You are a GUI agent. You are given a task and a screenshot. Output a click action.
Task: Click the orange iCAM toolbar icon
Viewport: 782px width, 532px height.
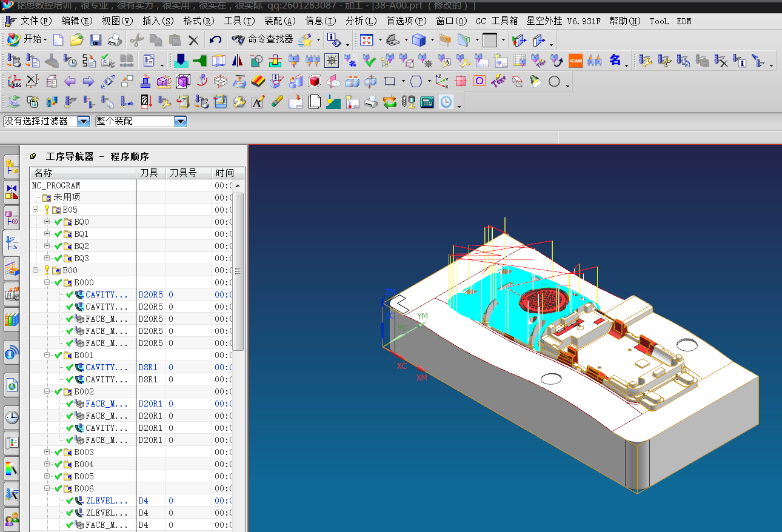(x=575, y=61)
